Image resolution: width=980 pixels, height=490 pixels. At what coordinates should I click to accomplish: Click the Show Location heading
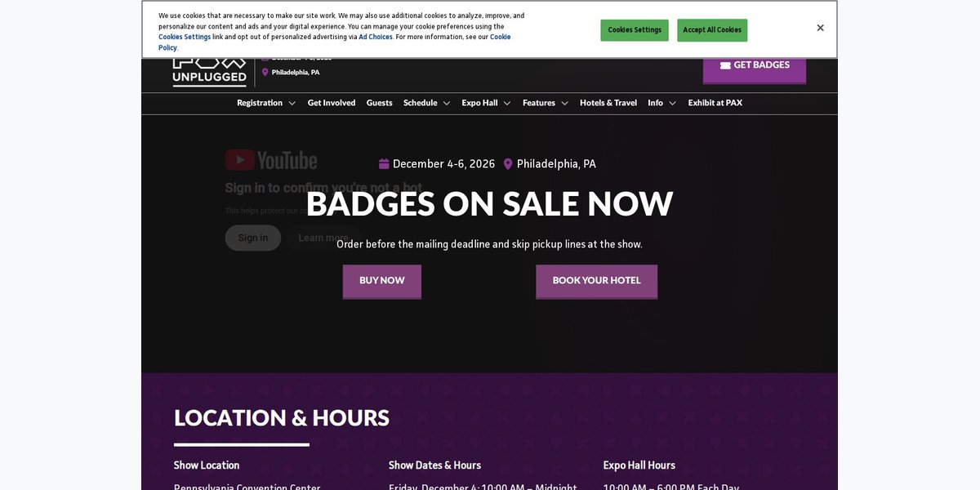[x=207, y=465]
